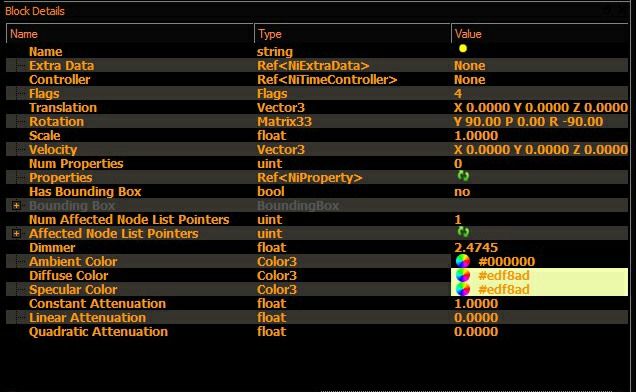
Task: Click the Controller value None
Action: [x=469, y=80]
